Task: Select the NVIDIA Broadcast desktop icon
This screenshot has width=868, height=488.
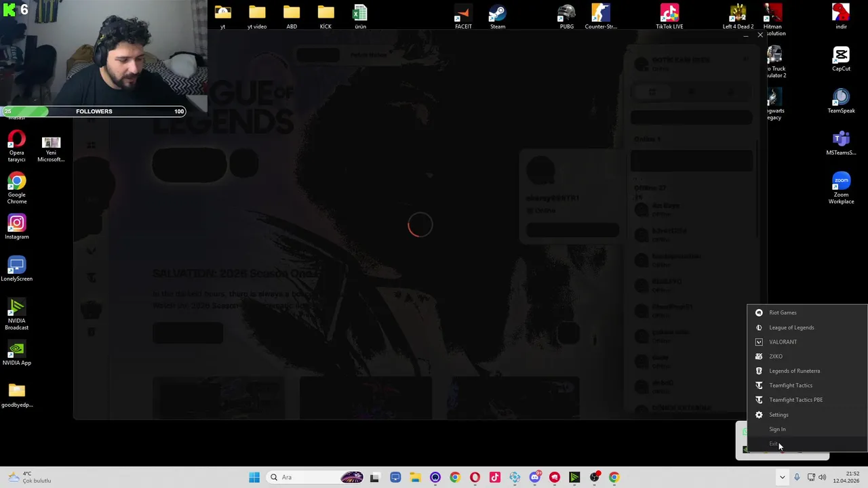Action: pyautogui.click(x=17, y=314)
